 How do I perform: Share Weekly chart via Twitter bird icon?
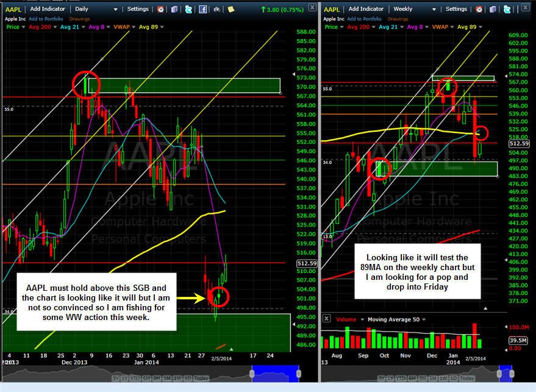(x=507, y=9)
